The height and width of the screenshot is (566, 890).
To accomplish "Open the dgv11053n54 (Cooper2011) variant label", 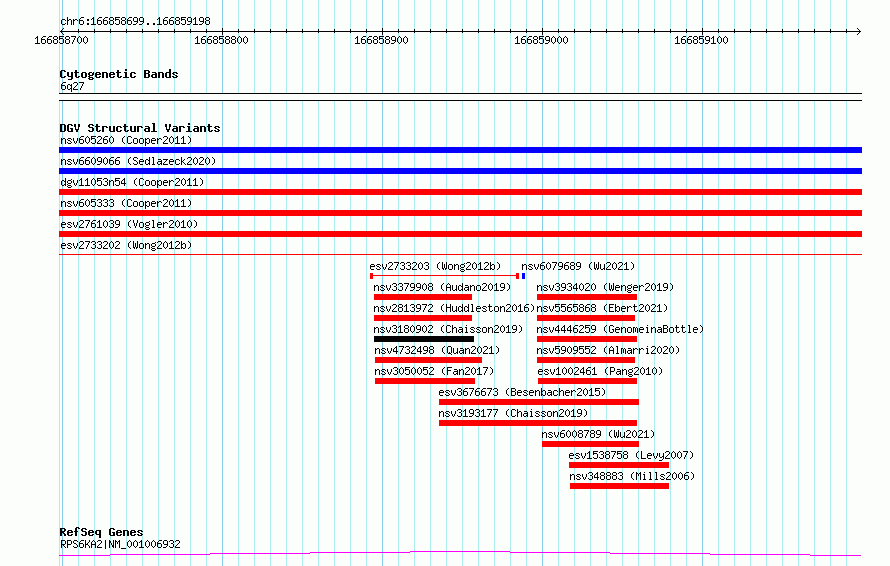I will tap(132, 182).
